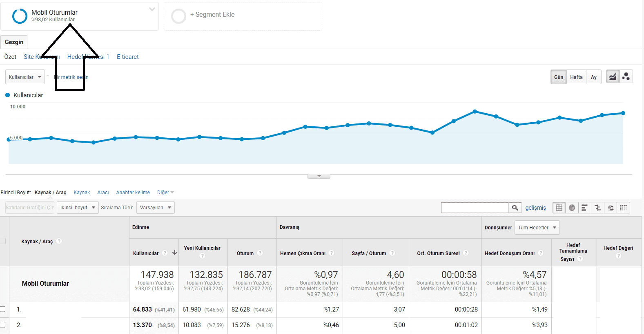Switch to data table view icon

tap(559, 208)
